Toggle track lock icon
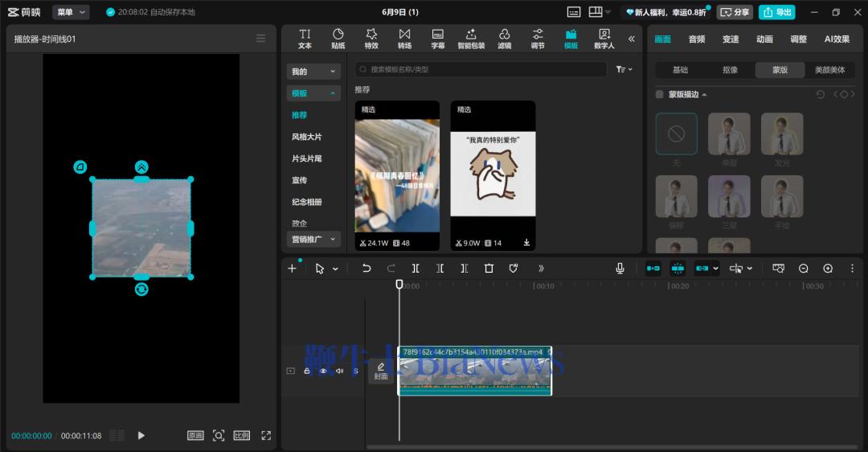The height and width of the screenshot is (452, 868). point(307,371)
